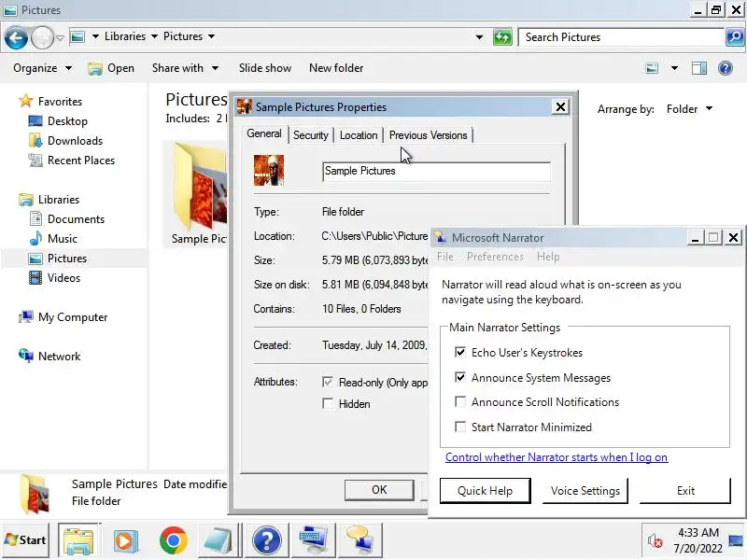Select Desktop in Favorites
747x560 pixels.
(67, 121)
